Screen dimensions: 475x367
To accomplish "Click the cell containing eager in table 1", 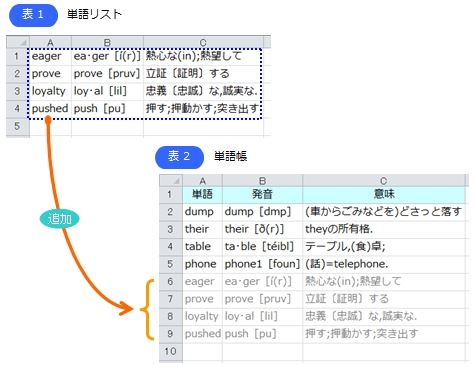I will pos(51,56).
